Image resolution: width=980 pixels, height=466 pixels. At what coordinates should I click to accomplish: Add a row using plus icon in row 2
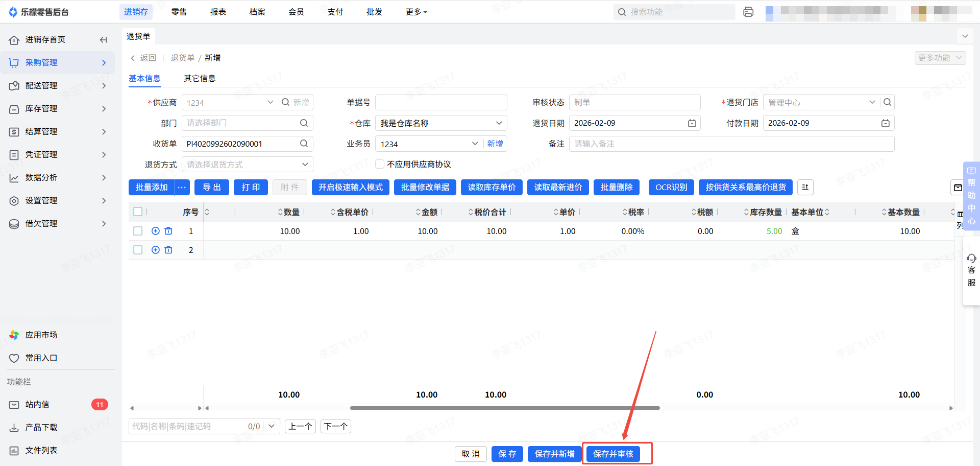[x=156, y=250]
